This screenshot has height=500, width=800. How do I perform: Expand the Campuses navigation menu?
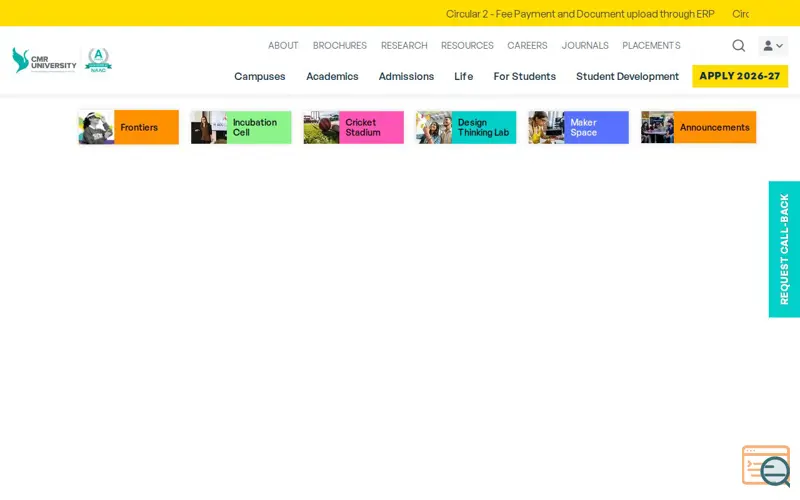point(260,77)
